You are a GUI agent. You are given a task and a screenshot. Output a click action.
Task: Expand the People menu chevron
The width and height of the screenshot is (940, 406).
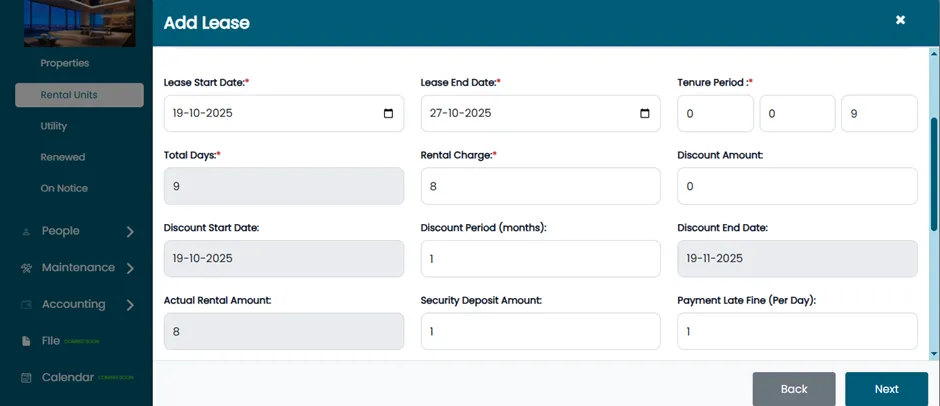click(130, 232)
